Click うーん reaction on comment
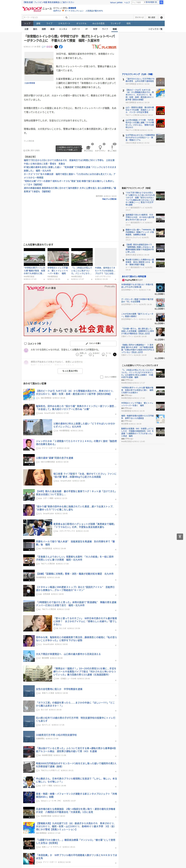The image size is (186, 868). [x=104, y=354]
